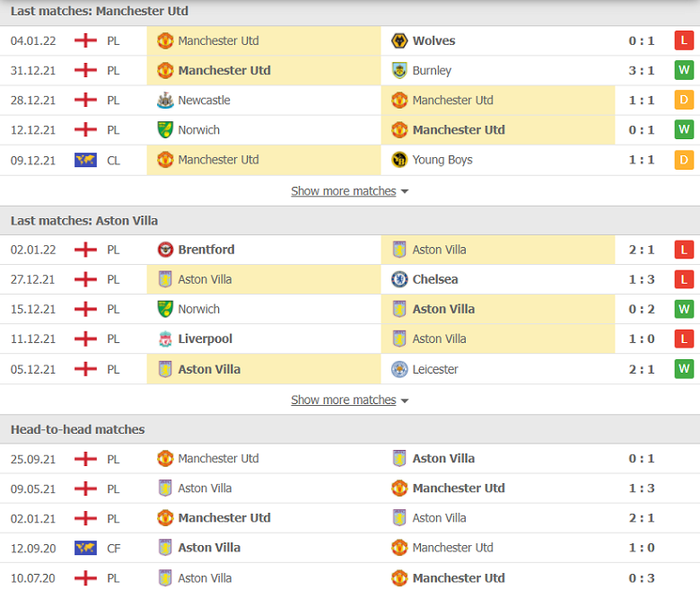This screenshot has height=590, width=700.
Task: Expand more matches under Aston Villa section
Action: click(x=350, y=400)
